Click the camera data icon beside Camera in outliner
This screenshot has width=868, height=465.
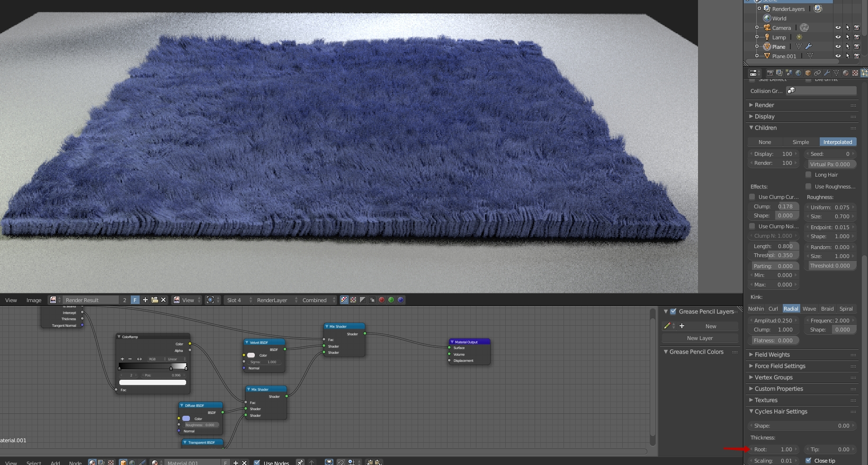click(804, 27)
